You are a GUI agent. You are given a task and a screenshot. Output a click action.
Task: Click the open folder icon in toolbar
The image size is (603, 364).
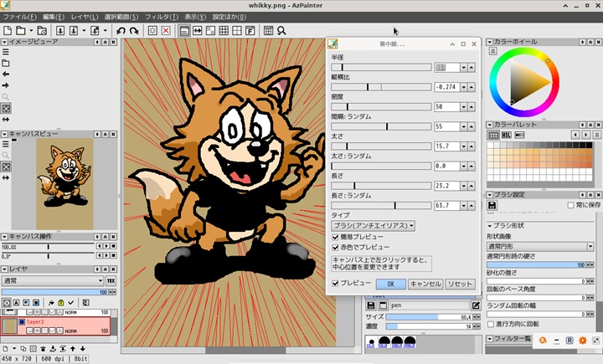[21, 30]
